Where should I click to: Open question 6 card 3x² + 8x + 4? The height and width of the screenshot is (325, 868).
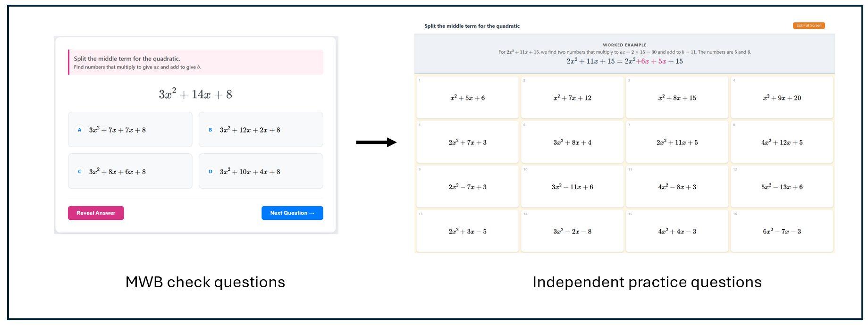[572, 142]
